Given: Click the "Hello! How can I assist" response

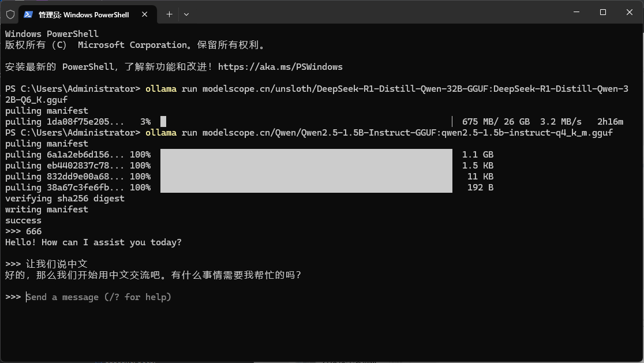Looking at the screenshot, I should point(93,242).
